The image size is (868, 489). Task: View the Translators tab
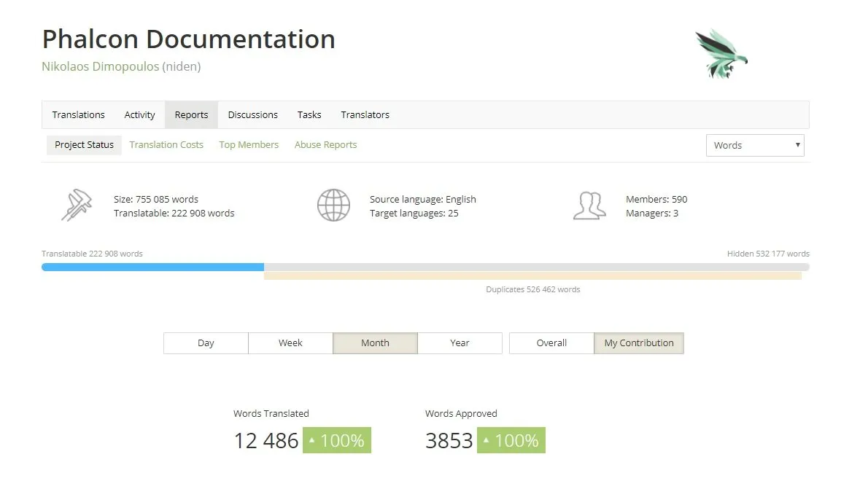(365, 114)
